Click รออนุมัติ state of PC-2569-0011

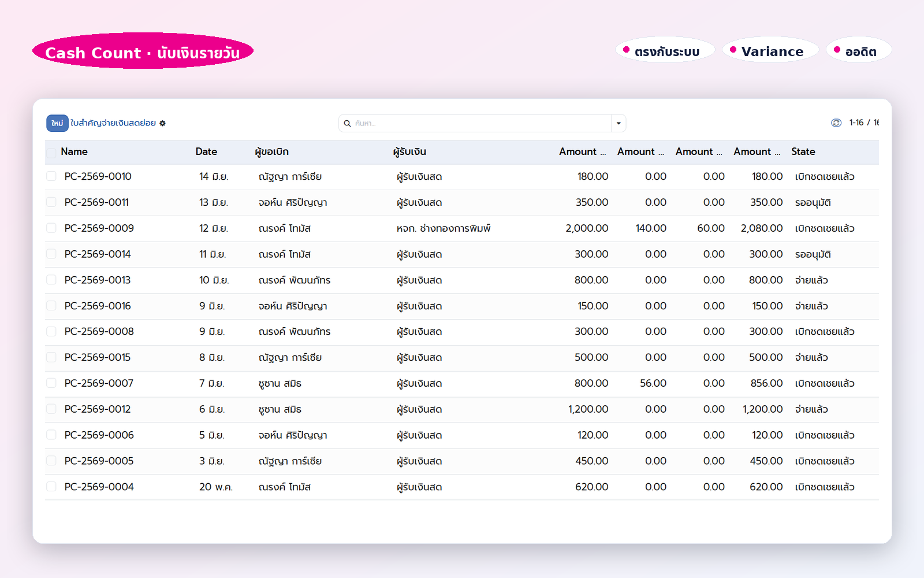(813, 202)
